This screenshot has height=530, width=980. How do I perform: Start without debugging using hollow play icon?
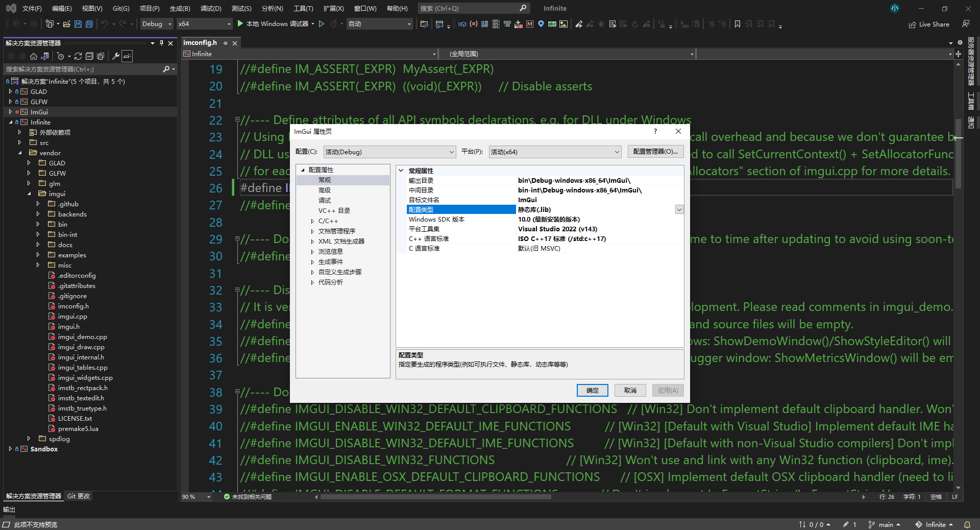click(322, 24)
